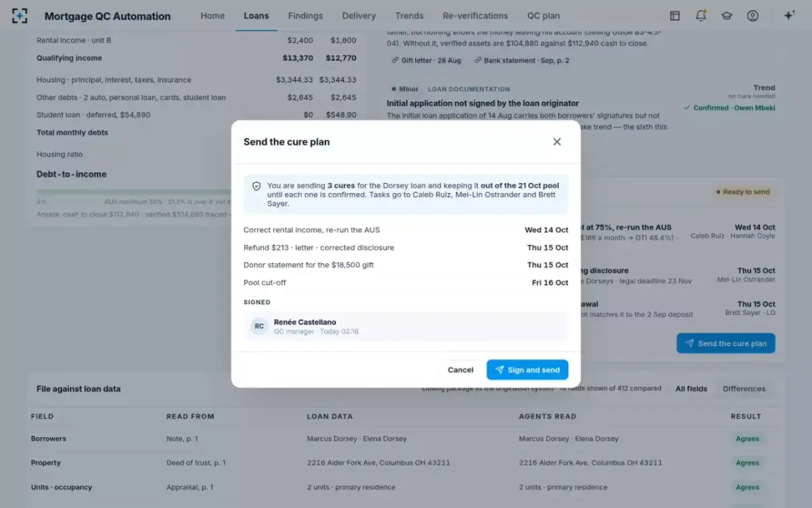The height and width of the screenshot is (508, 812).
Task: Click the Sign and send button
Action: pyautogui.click(x=527, y=370)
